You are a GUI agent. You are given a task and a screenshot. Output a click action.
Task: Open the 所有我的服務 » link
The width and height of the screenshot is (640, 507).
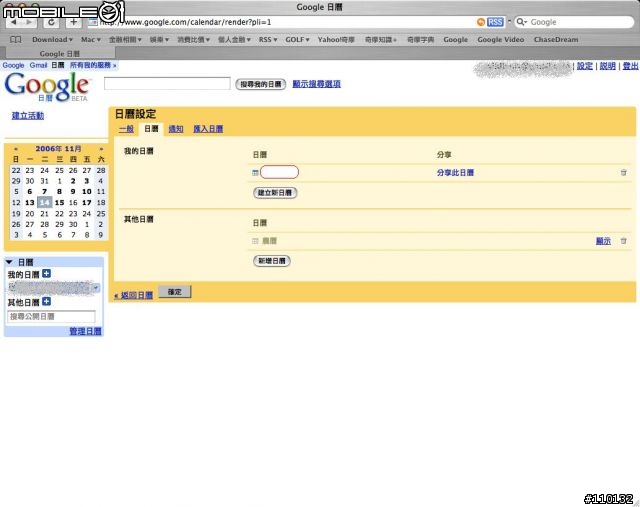coord(93,65)
